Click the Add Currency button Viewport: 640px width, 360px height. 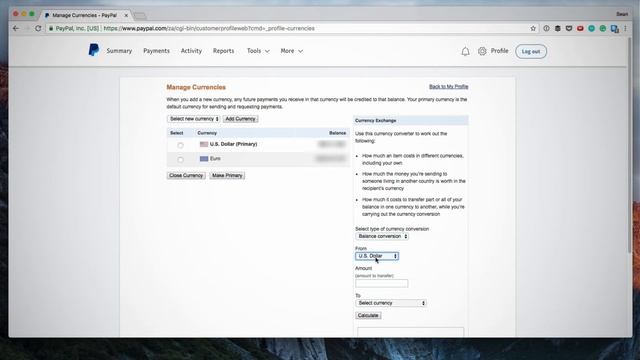pyautogui.click(x=240, y=119)
